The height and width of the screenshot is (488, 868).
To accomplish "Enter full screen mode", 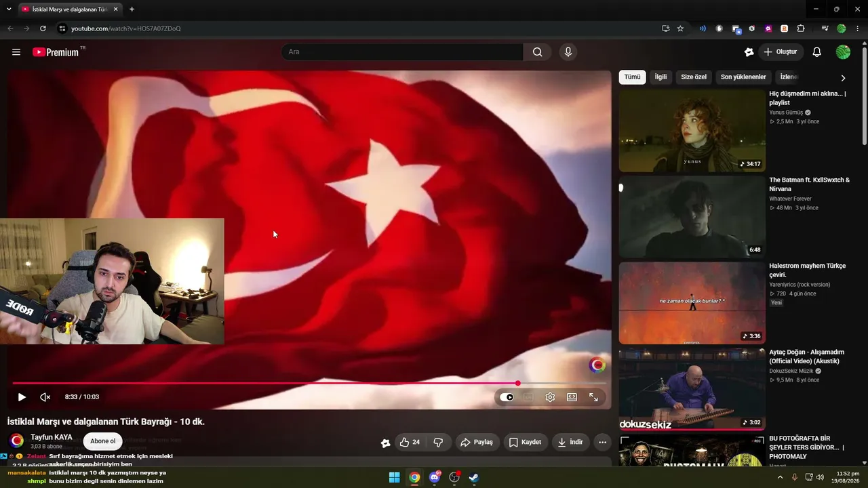I will [593, 397].
